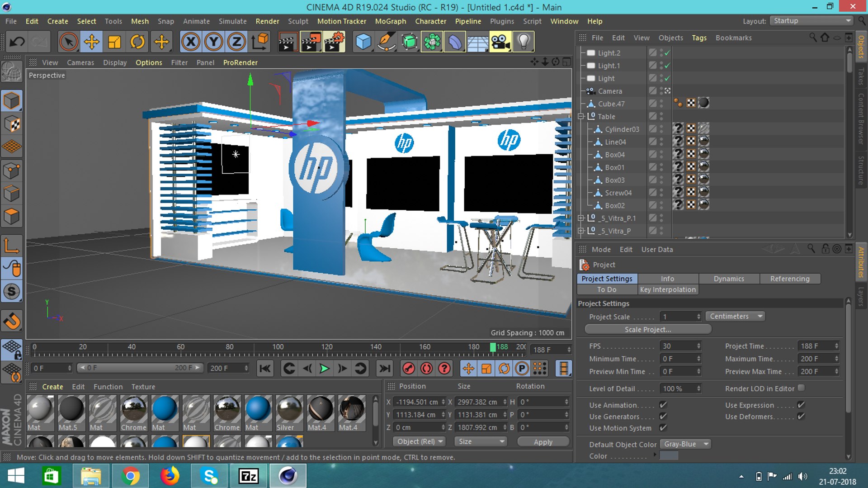Viewport: 868px width, 488px height.
Task: Open Material Manager Create menu
Action: pos(52,387)
